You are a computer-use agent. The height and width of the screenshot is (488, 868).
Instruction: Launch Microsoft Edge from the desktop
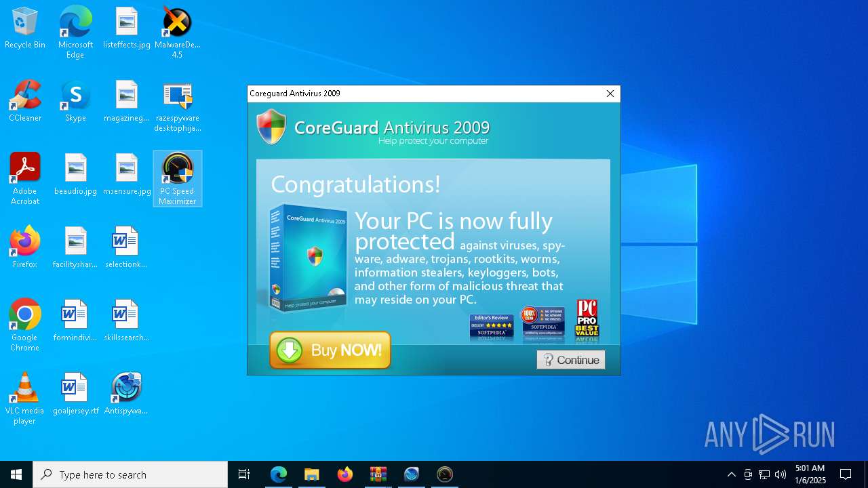pyautogui.click(x=75, y=33)
